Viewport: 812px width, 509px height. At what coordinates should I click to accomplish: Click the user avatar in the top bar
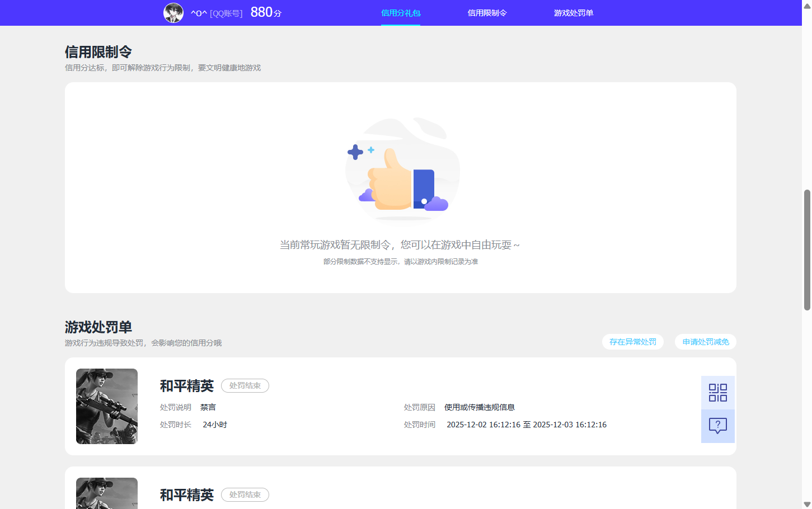click(x=173, y=12)
